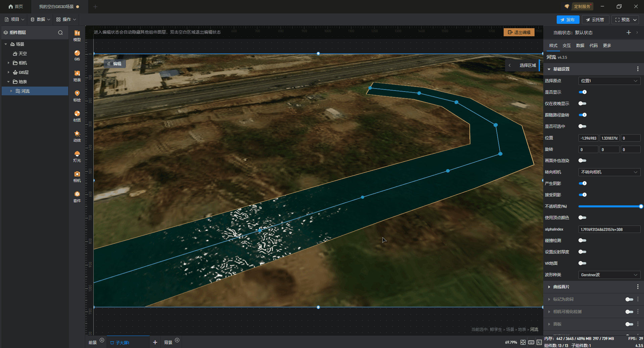Select the 灯光 (Lighting) icon
The height and width of the screenshot is (348, 644).
(77, 156)
